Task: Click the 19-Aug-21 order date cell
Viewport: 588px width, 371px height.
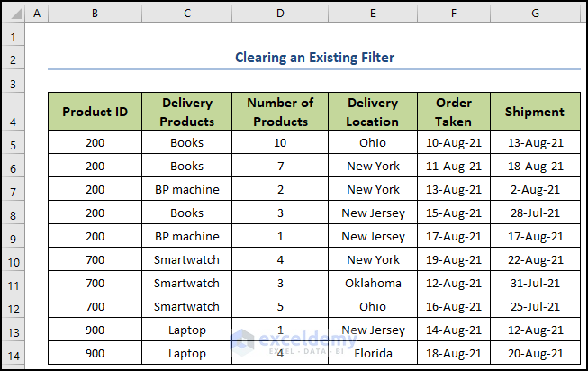Action: [x=454, y=260]
